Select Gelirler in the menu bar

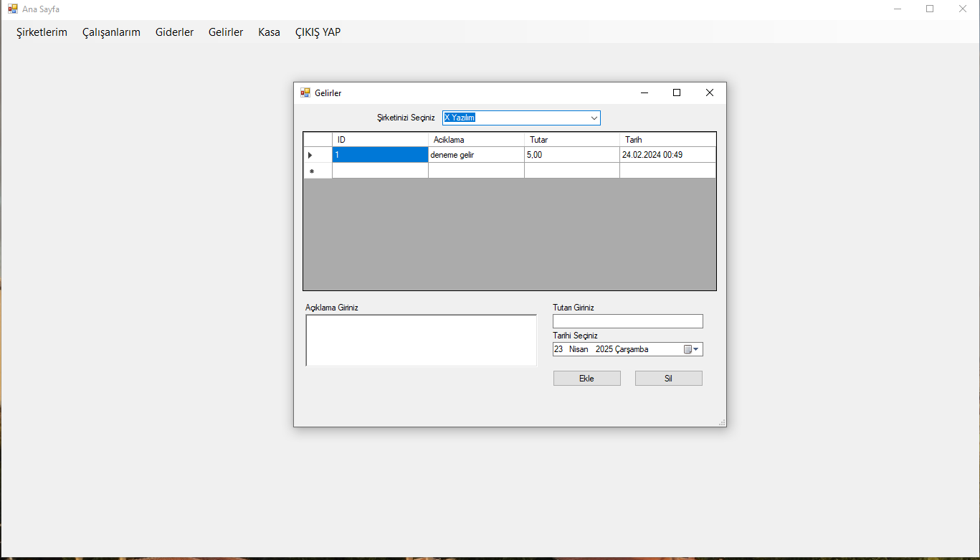pos(226,32)
